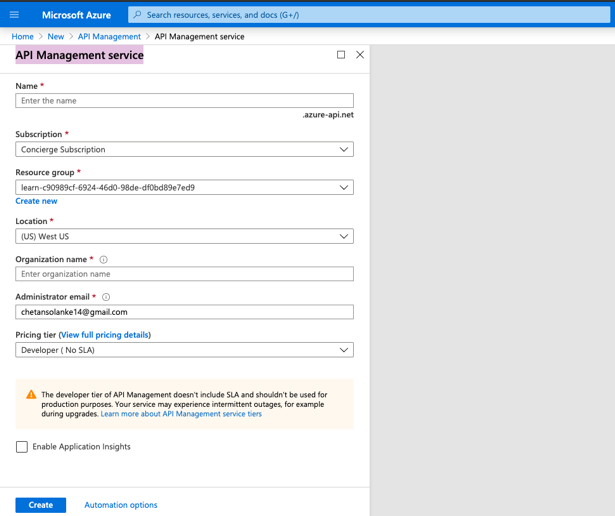Expand the Location dropdown
615x516 pixels.
(184, 236)
